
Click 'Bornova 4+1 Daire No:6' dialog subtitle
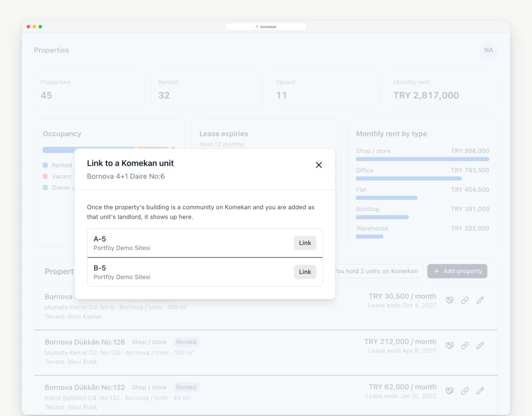click(126, 176)
